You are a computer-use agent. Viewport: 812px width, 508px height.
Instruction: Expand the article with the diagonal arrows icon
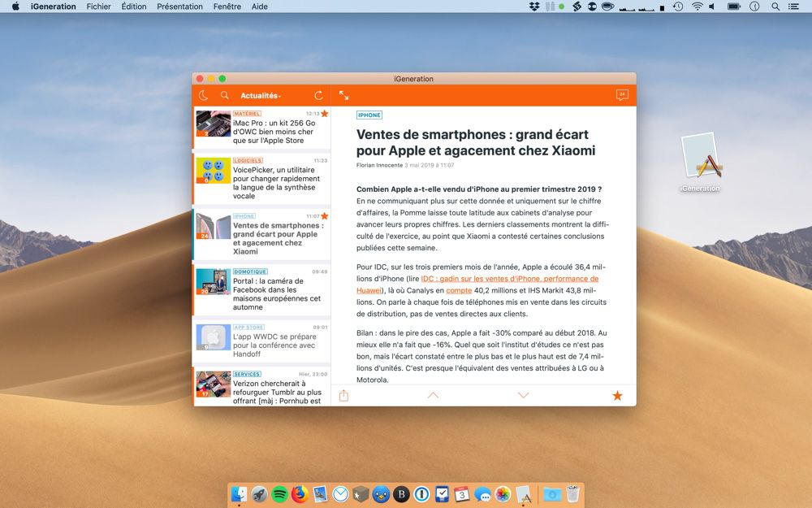tap(343, 95)
